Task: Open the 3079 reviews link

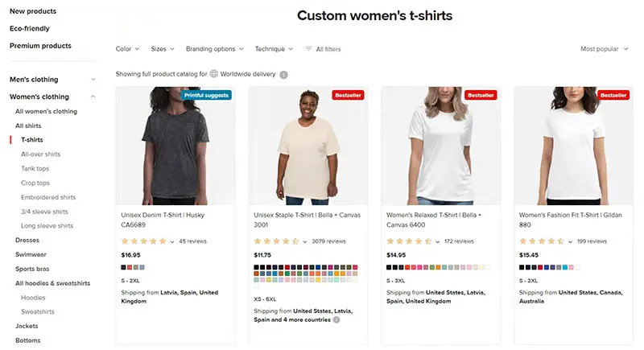Action: pyautogui.click(x=328, y=241)
